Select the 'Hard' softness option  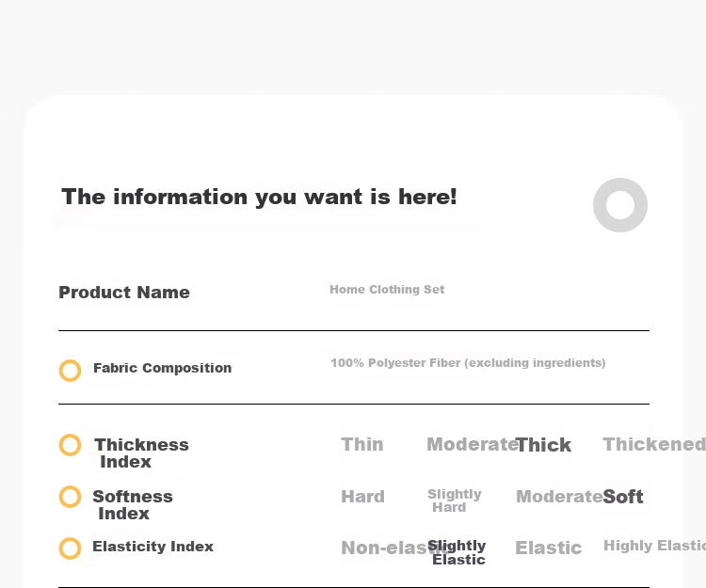pos(363,497)
